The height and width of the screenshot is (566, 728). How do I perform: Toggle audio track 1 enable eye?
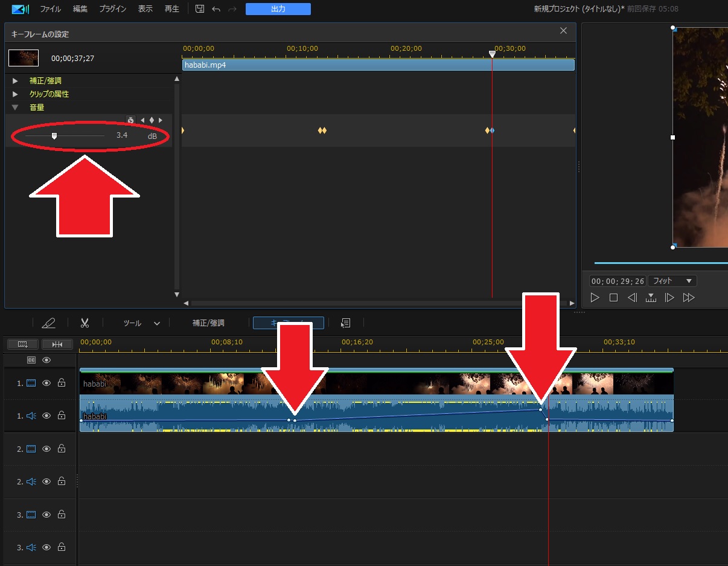click(x=46, y=416)
